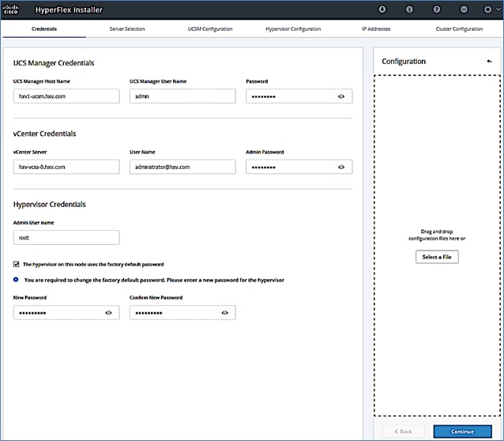Click the UCS Manager Credentials heading

coord(54,62)
